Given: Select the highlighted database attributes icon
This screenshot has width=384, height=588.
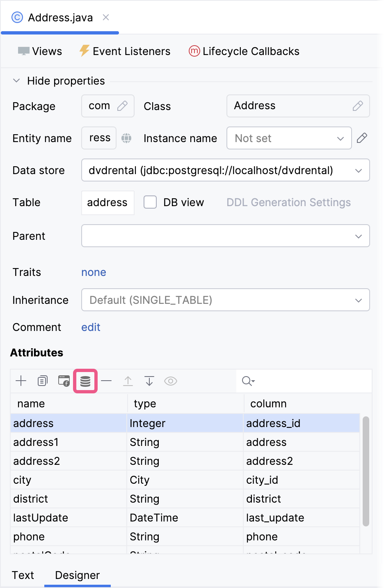Looking at the screenshot, I should pos(85,381).
